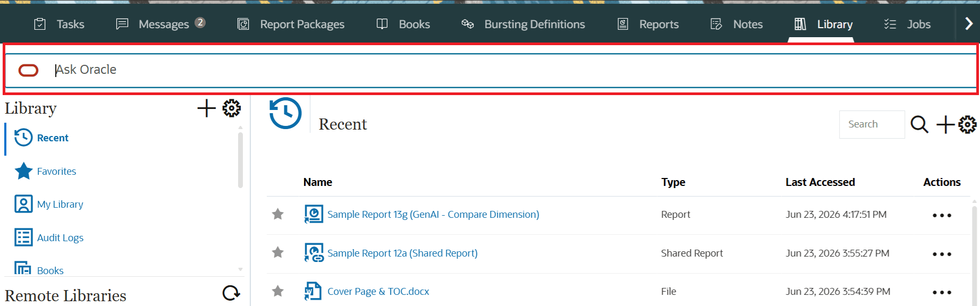This screenshot has height=306, width=980.
Task: Open the Messages tab
Action: click(160, 24)
